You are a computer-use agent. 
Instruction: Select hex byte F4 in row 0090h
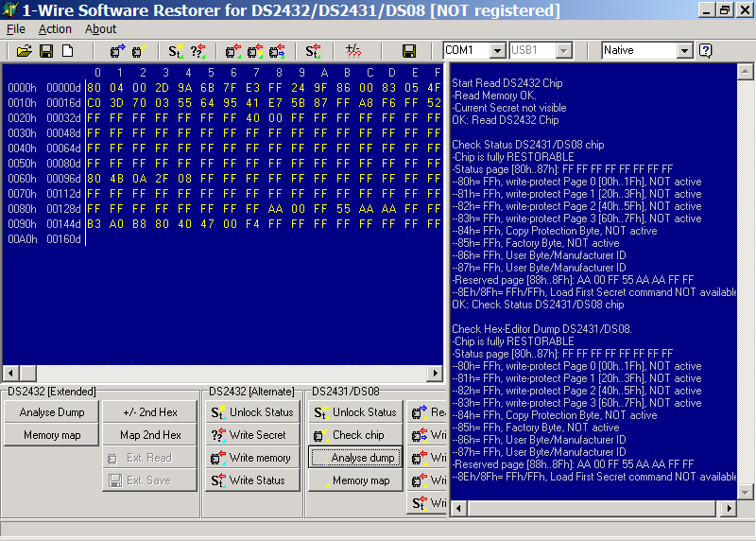tap(252, 224)
